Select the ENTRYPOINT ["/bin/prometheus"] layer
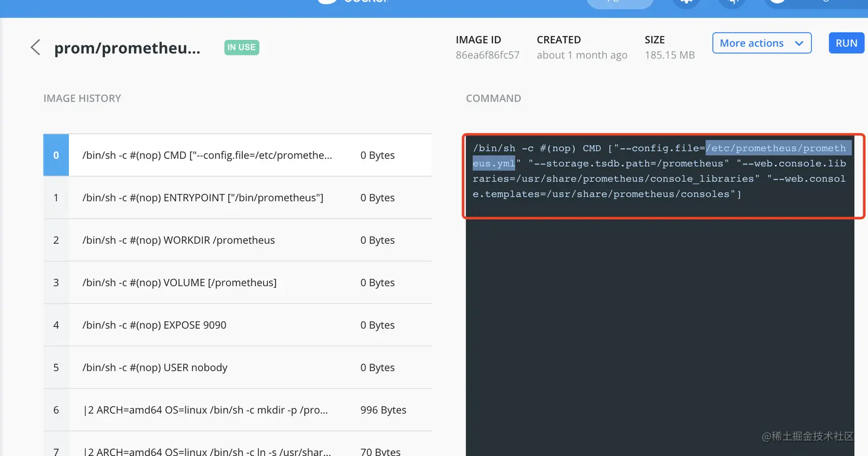 point(238,197)
